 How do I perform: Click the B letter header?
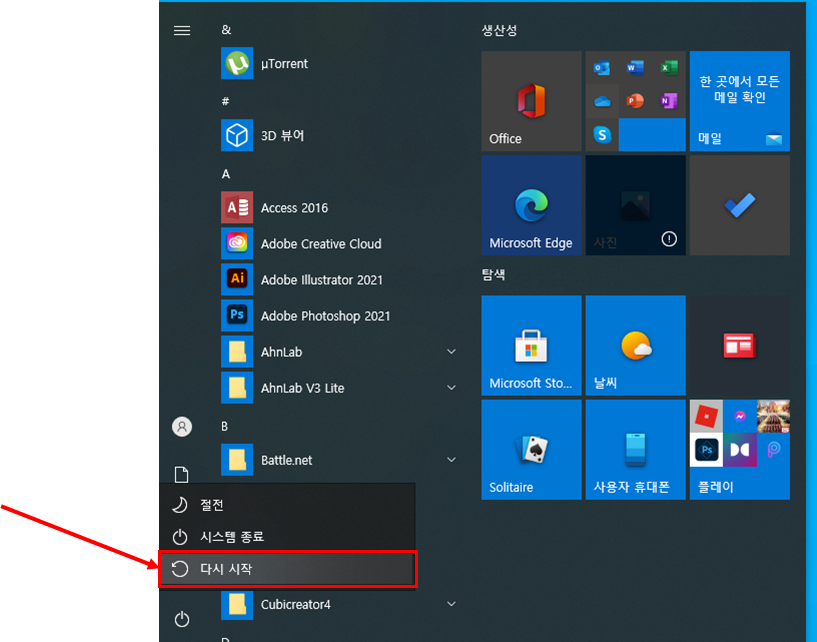(225, 426)
